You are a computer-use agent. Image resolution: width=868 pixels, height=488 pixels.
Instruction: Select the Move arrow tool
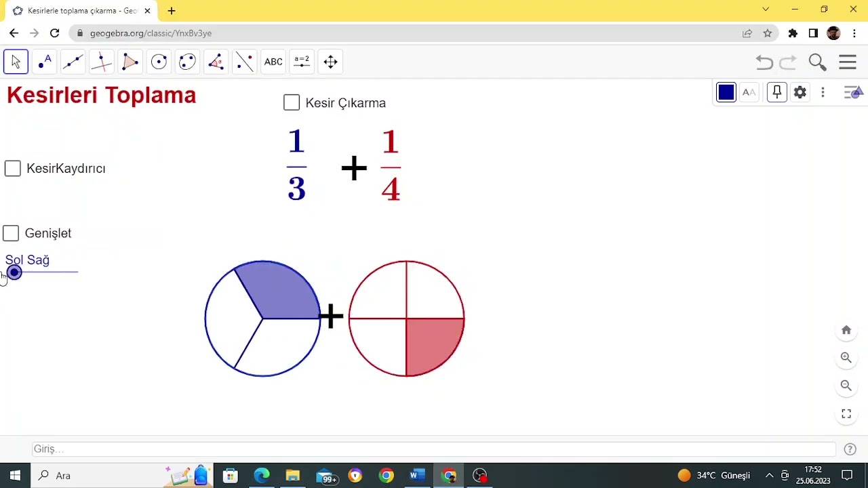16,62
